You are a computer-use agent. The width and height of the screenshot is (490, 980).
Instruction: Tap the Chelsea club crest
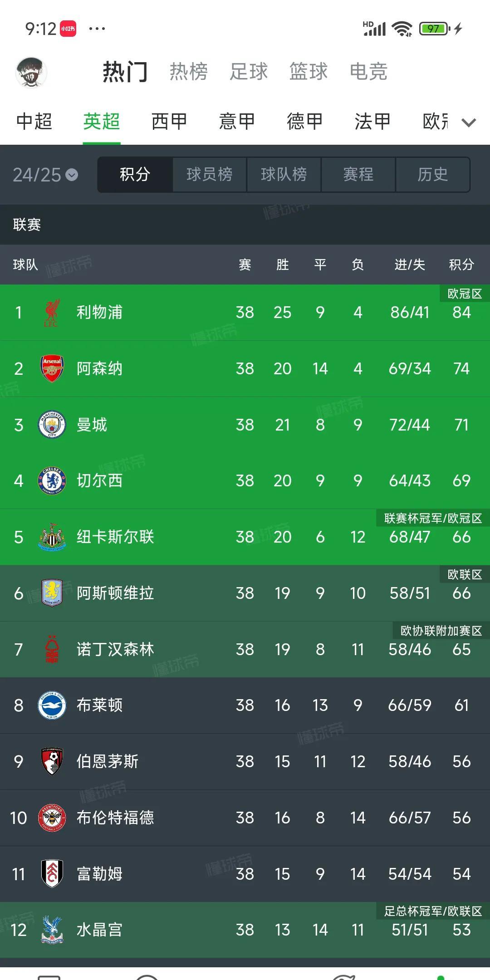click(x=52, y=480)
